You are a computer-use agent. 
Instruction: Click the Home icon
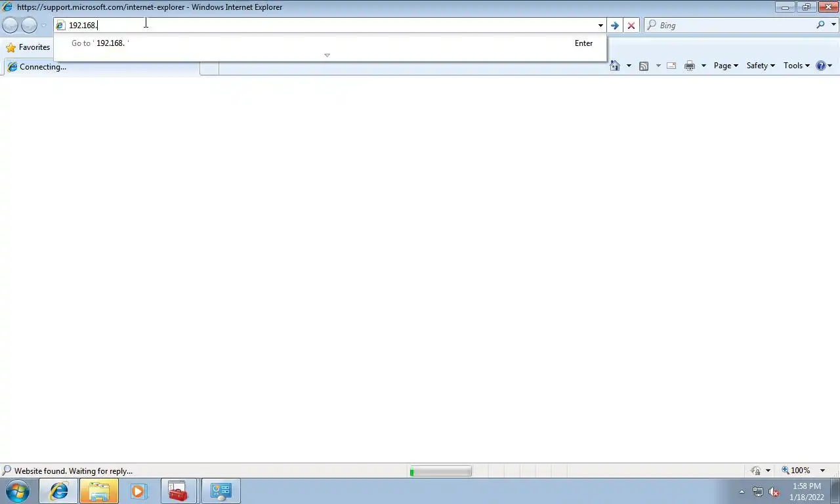pyautogui.click(x=615, y=66)
